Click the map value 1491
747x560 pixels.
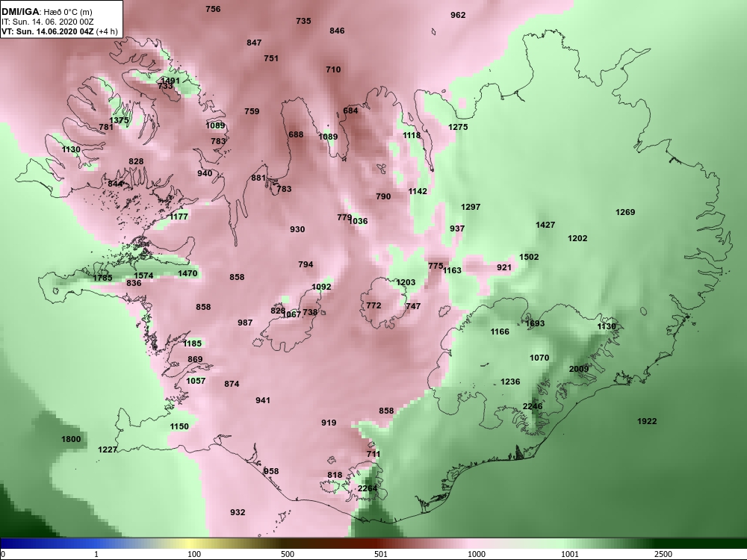[170, 81]
